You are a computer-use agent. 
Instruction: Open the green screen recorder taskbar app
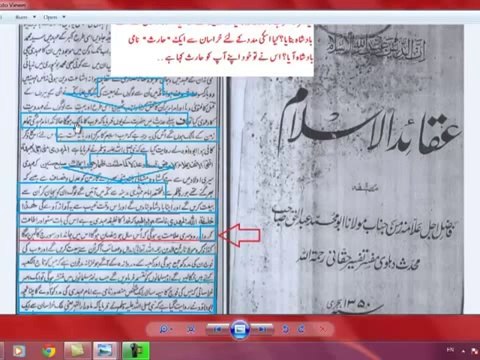click(136, 351)
